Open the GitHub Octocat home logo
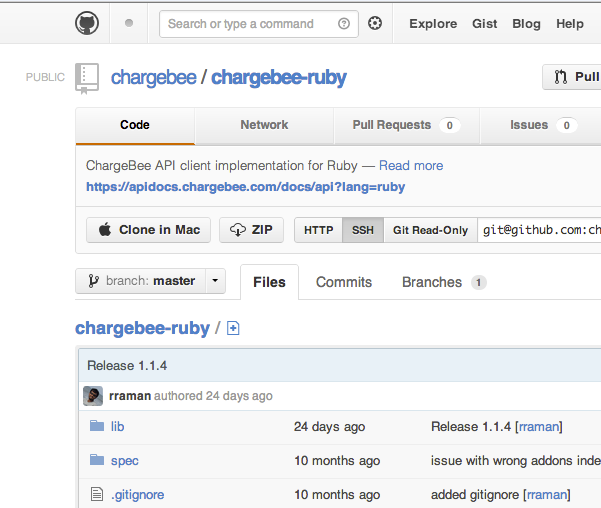601x508 pixels. coord(87,23)
